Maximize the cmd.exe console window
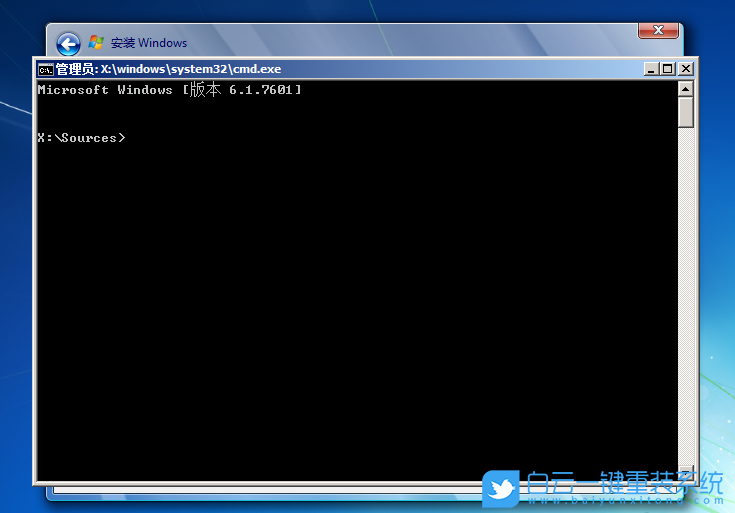The width and height of the screenshot is (735, 513). click(669, 69)
